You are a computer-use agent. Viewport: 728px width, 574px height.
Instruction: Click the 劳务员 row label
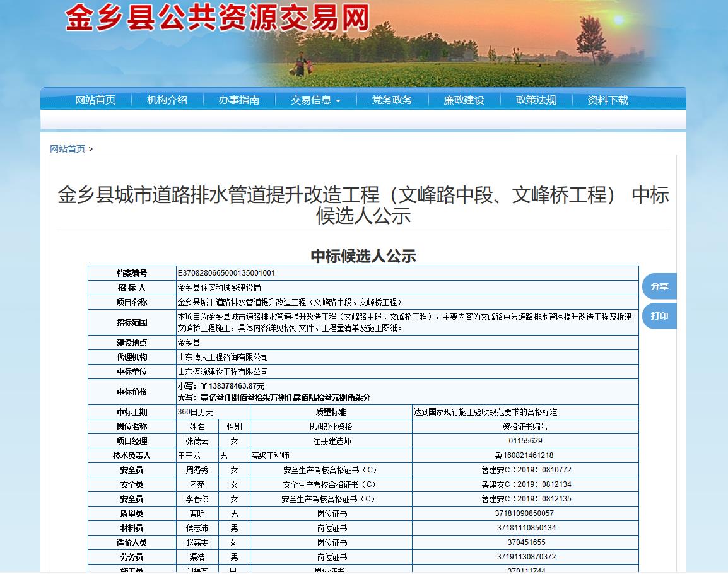(132, 557)
